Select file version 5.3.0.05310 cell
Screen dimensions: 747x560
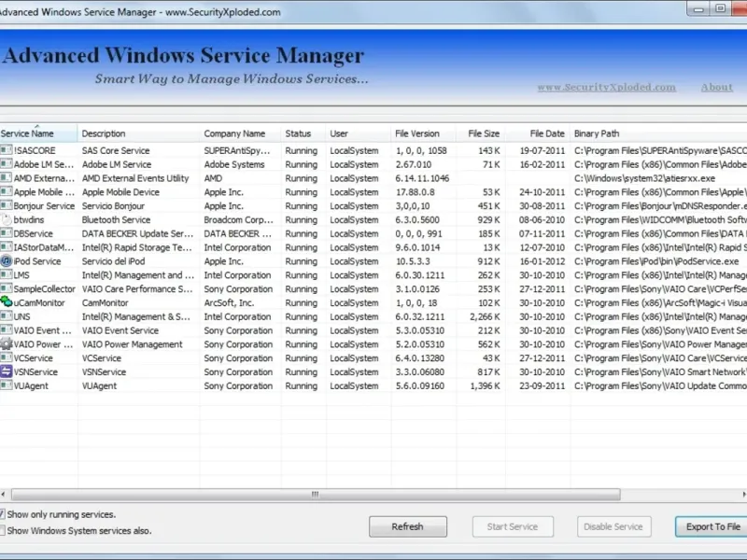point(419,330)
